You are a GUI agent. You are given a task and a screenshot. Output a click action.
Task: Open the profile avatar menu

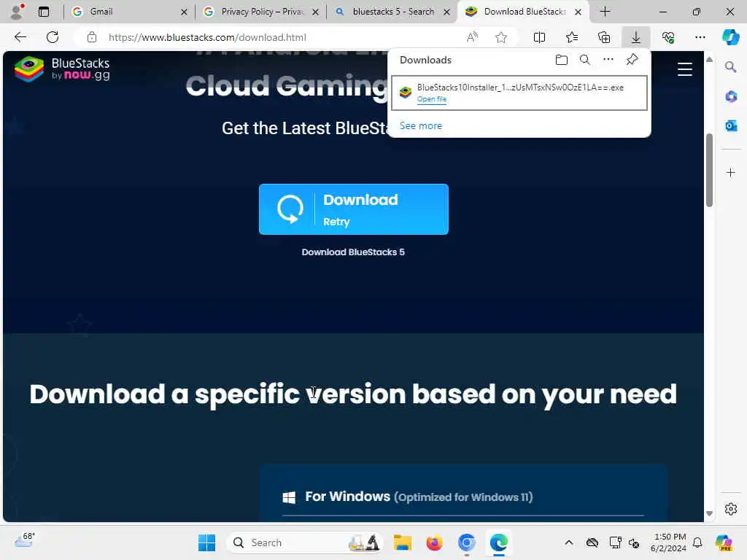coord(17,12)
